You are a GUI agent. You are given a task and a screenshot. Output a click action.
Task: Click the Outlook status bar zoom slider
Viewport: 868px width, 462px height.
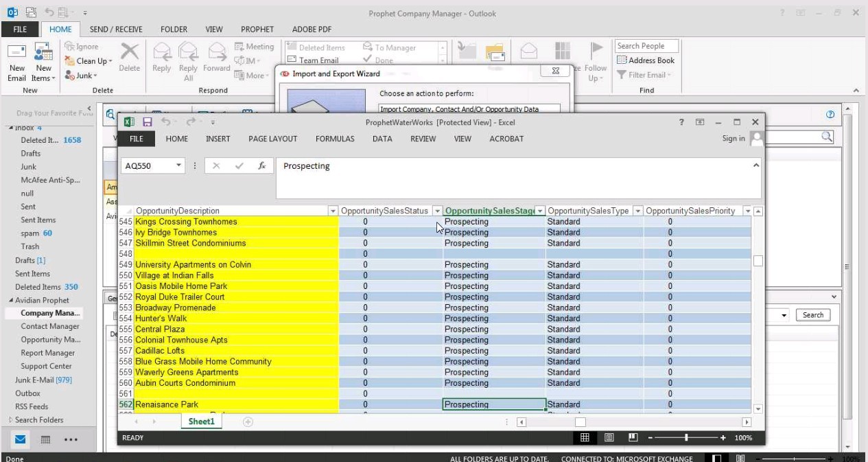[794, 459]
